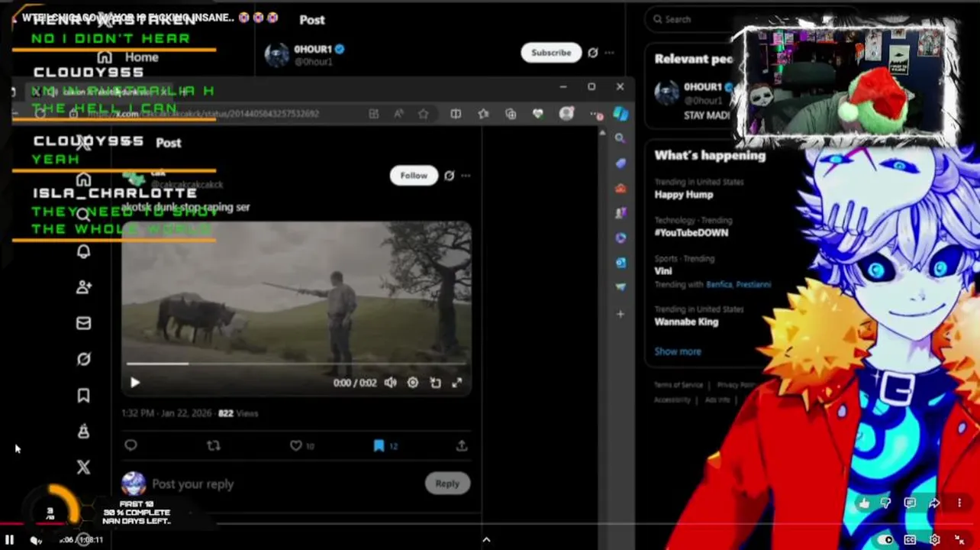Repost the tweet
Viewport: 980px width, 550px height.
214,445
